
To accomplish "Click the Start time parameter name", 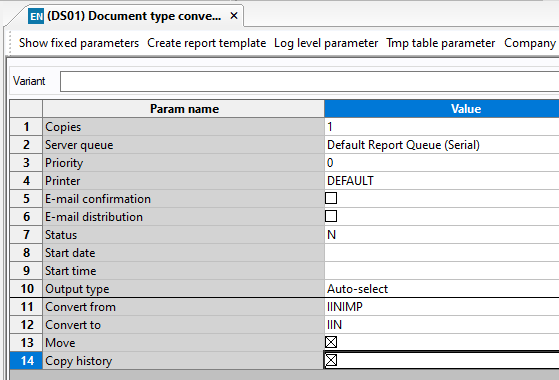I will pos(183,271).
